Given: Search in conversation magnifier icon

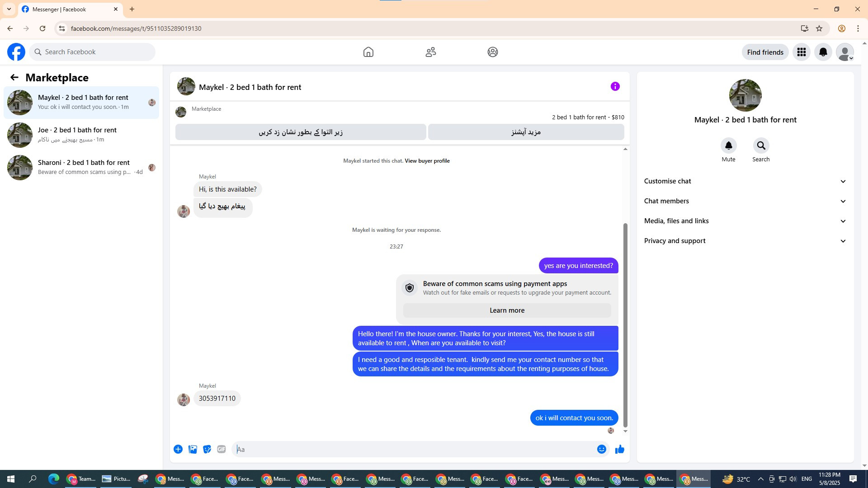Looking at the screenshot, I should 761,145.
